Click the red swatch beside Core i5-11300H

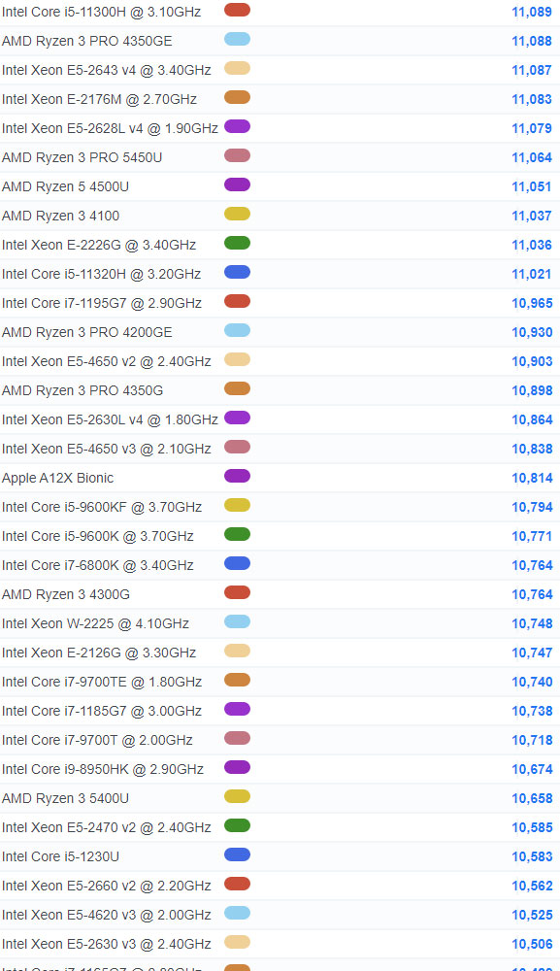pyautogui.click(x=237, y=10)
